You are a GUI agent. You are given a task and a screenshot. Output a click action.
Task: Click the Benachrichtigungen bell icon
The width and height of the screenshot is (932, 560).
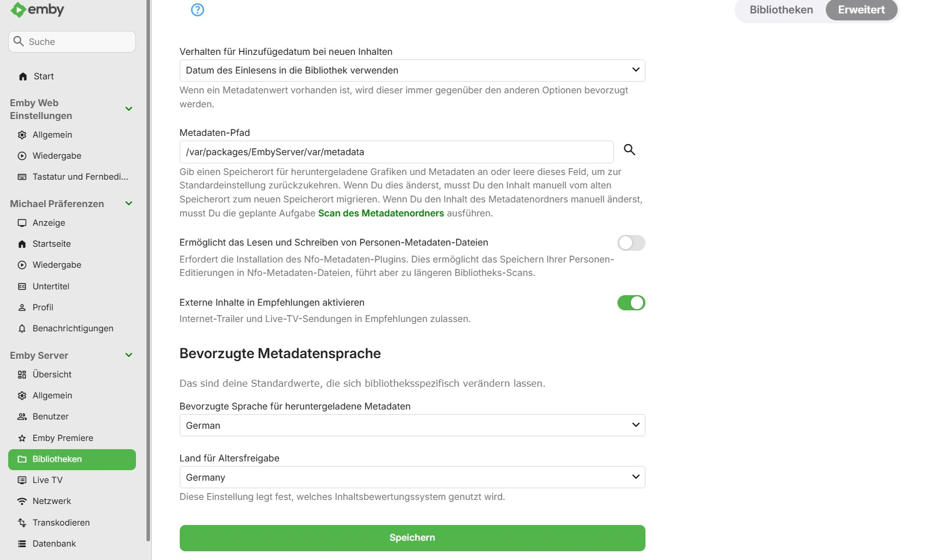point(22,328)
